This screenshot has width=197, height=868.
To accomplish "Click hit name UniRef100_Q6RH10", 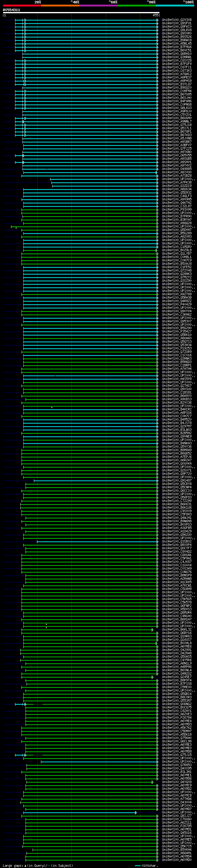I will (177, 54).
